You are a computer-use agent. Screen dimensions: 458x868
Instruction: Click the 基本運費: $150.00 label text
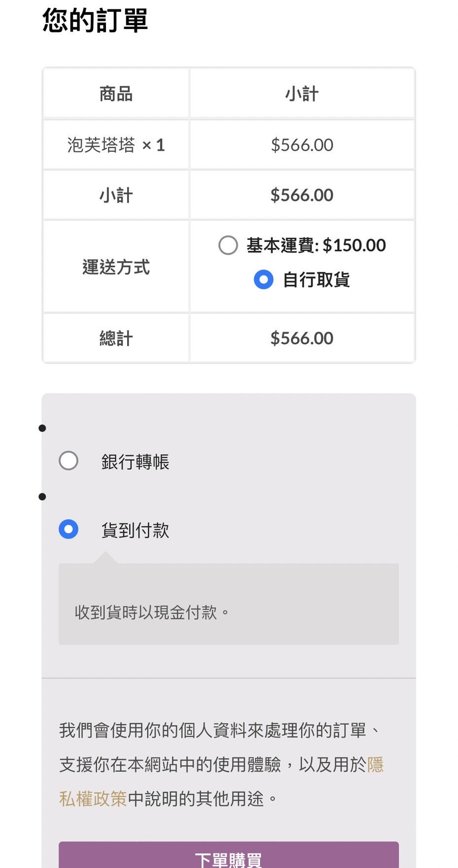[316, 245]
